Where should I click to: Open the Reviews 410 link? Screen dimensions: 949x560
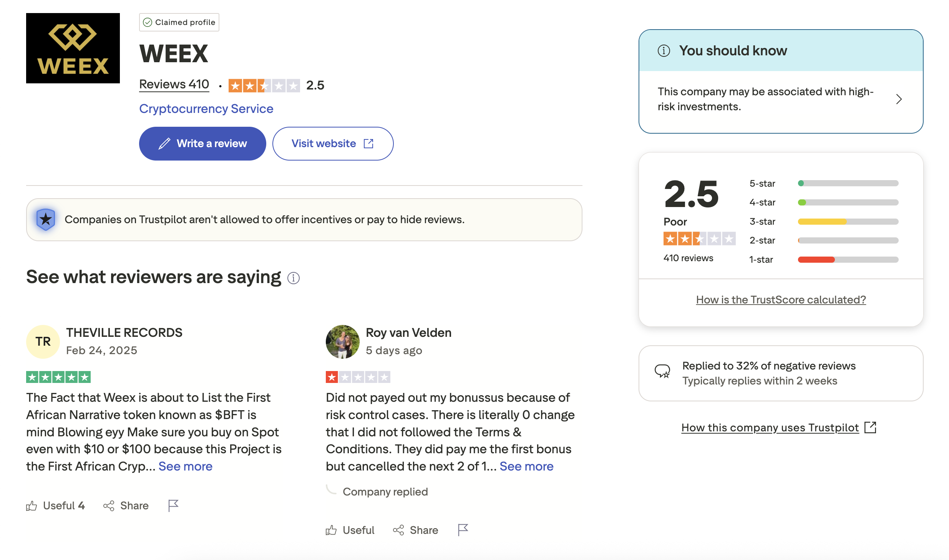174,84
